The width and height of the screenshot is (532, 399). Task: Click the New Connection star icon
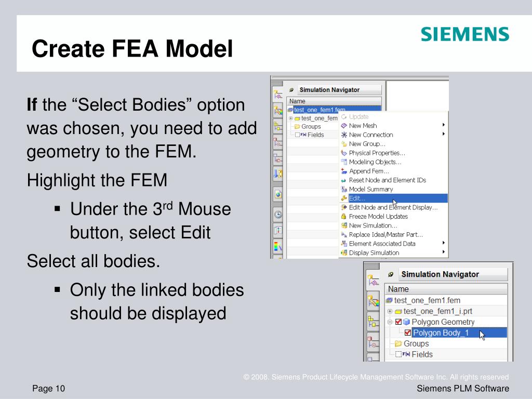coord(344,135)
